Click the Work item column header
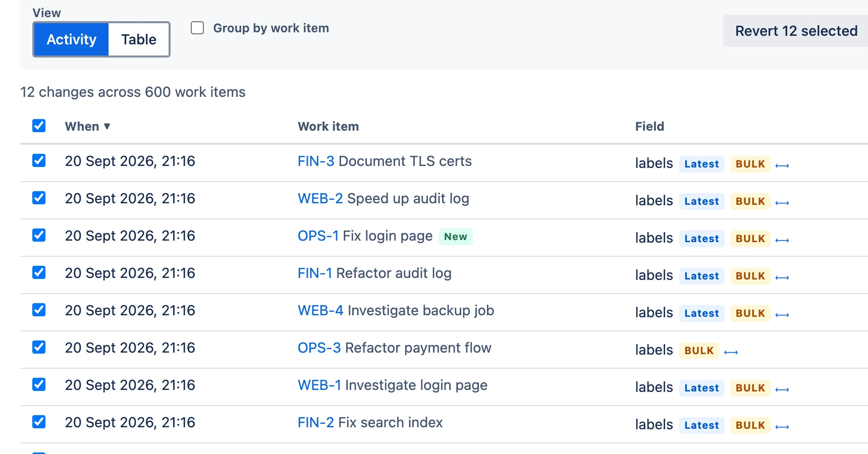 pos(328,126)
